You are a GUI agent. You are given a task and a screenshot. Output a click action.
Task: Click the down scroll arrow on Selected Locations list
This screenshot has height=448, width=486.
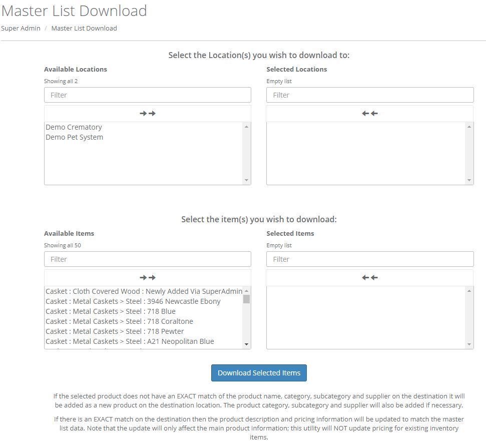pos(469,179)
